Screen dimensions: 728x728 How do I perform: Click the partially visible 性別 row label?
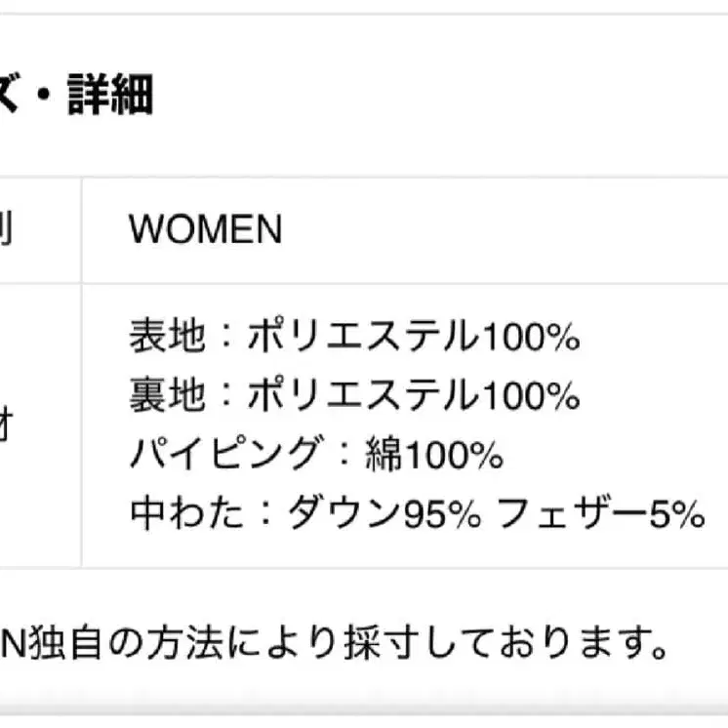(x=6, y=230)
